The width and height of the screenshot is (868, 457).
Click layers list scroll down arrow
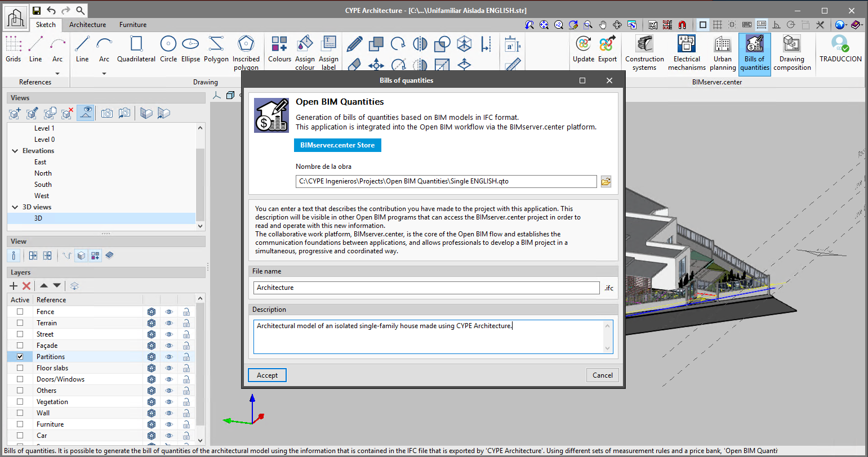tap(200, 440)
